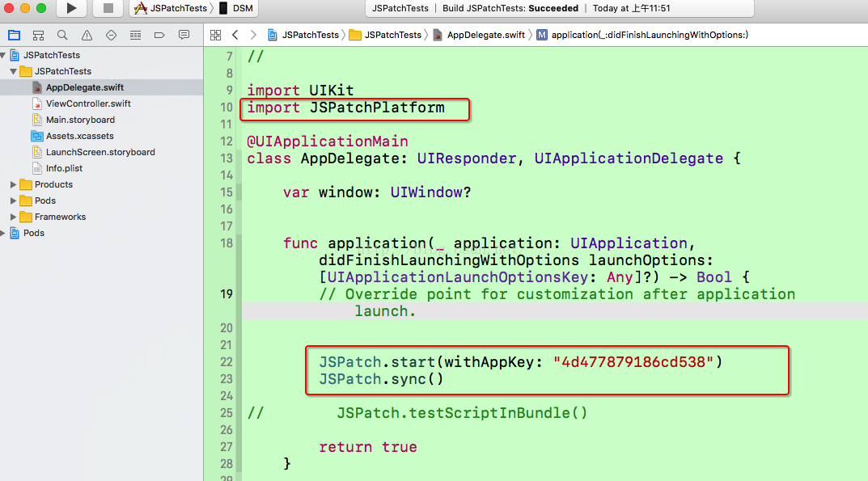Viewport: 868px width, 481px height.
Task: Stop the running build
Action: [x=108, y=8]
